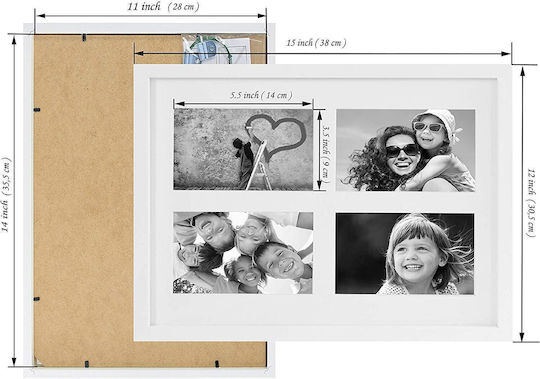Select the mother and daughter sunglasses photo

coord(406,150)
